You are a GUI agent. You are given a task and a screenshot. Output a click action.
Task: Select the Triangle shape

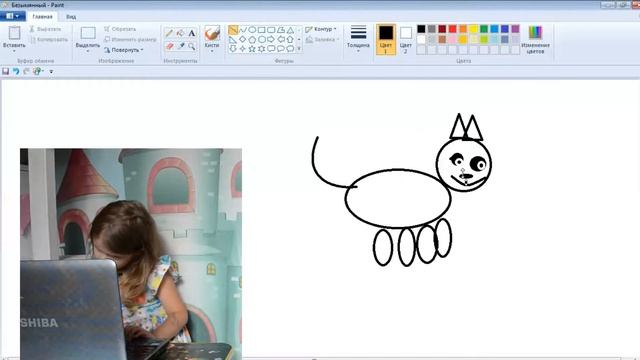pos(290,30)
